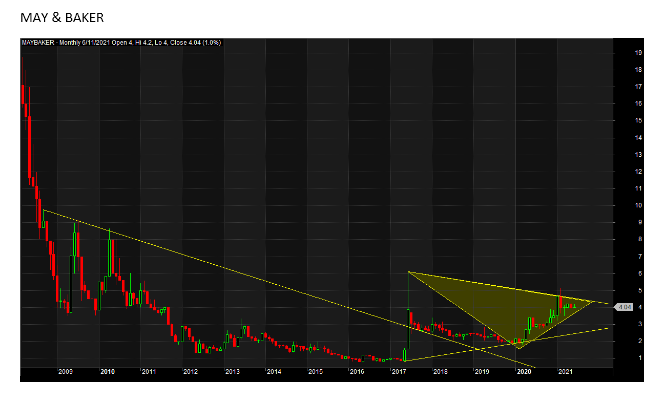Click the tall green 2017 spike candle
The image size is (661, 401).
(x=409, y=312)
